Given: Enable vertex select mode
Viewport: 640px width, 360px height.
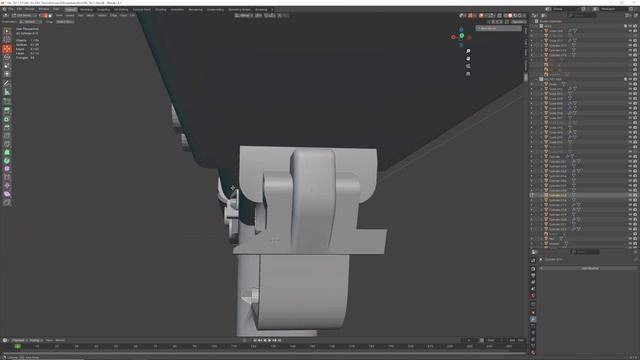Looking at the screenshot, I should tap(41, 16).
